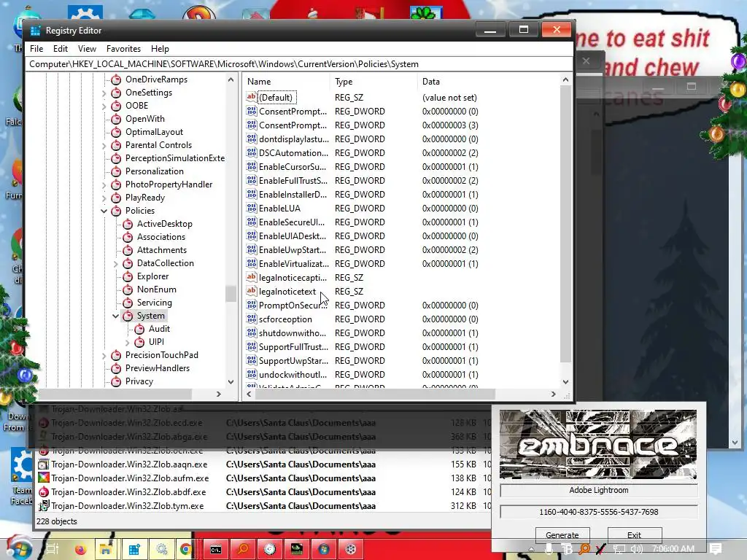Screen dimensions: 747x560
Task: Select Trojan-Downloader.Win32.Zlob.aufm.exe file
Action: coord(130,478)
